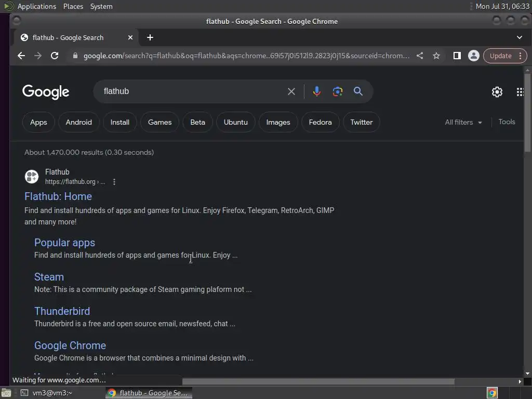Search by image with Lens icon
Image resolution: width=532 pixels, height=399 pixels.
[338, 91]
